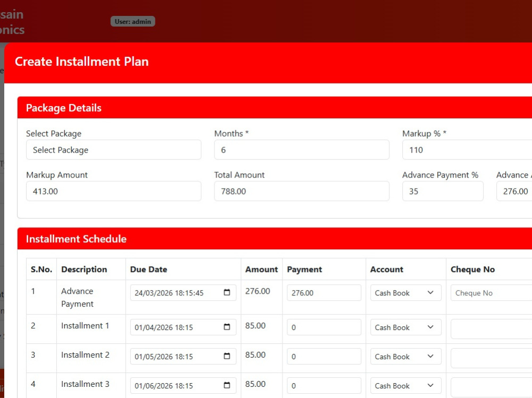The width and height of the screenshot is (532, 398).
Task: Click Cheque No field in Installment 3 row
Action: click(491, 387)
